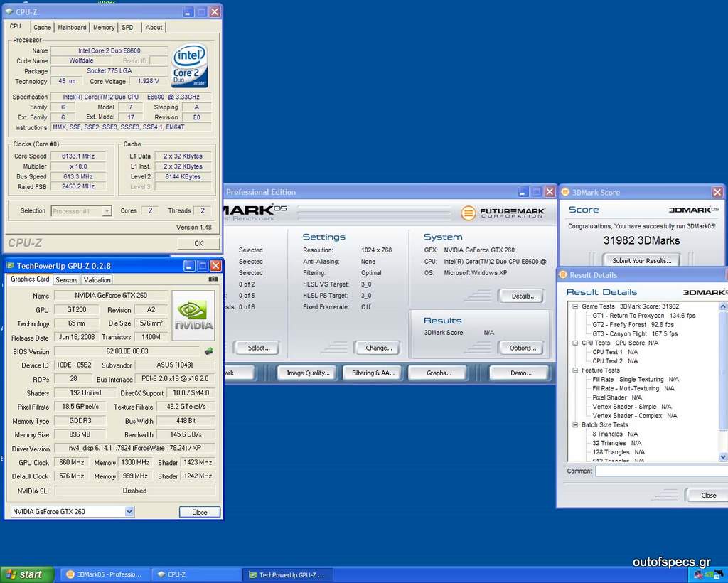Open the Cache tab in CPU-Z
Image resolution: width=728 pixels, height=583 pixels.
[42, 28]
